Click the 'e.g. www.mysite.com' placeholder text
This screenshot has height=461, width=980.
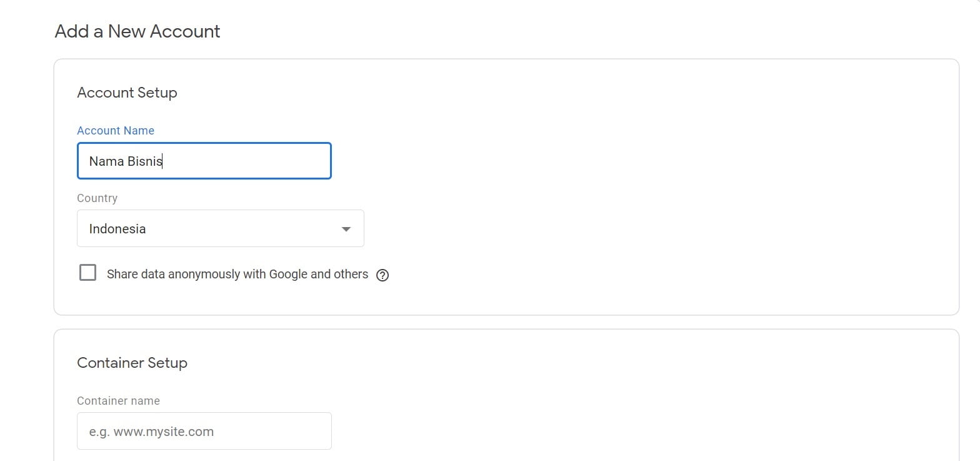point(151,432)
